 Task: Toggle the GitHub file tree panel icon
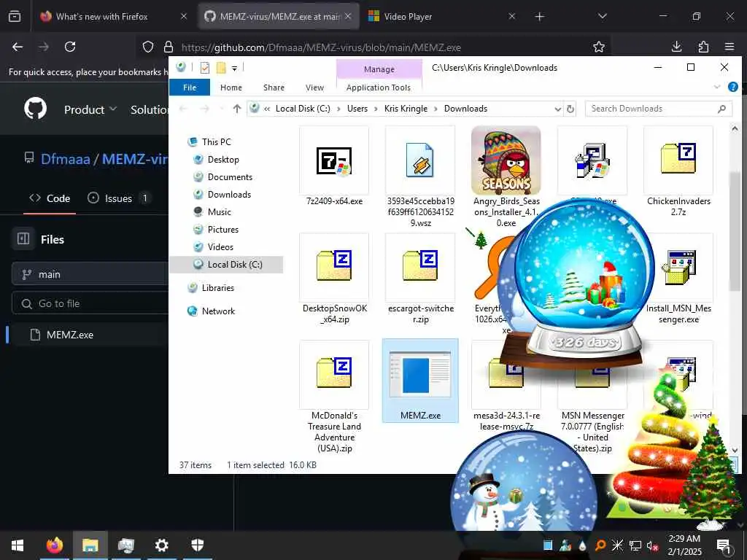pos(23,238)
